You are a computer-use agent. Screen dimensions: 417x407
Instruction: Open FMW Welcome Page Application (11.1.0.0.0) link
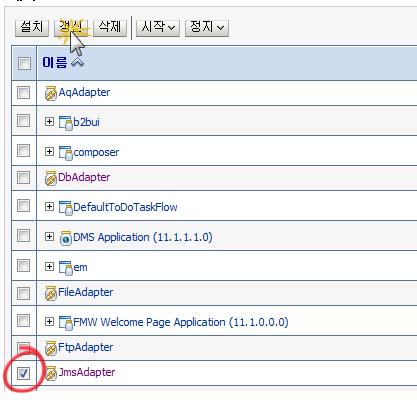click(x=181, y=322)
